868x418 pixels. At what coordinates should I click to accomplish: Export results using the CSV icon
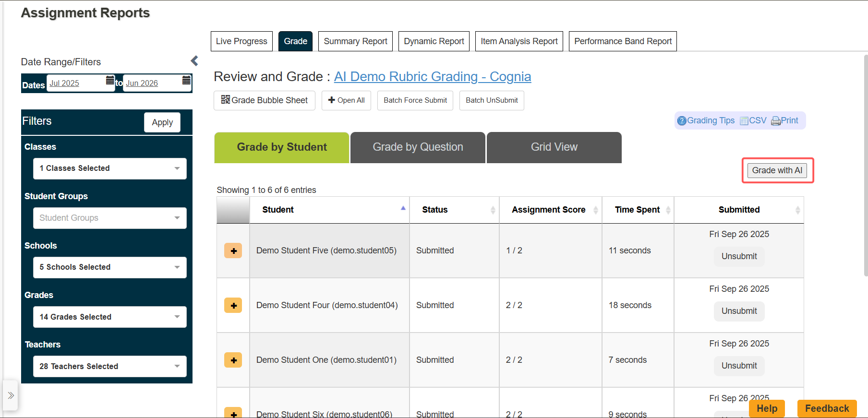point(744,121)
